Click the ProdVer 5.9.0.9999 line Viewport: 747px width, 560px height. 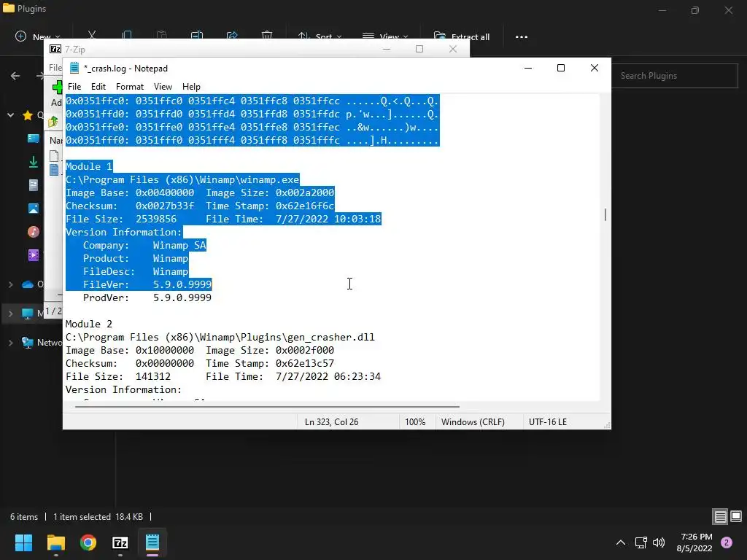pos(147,297)
